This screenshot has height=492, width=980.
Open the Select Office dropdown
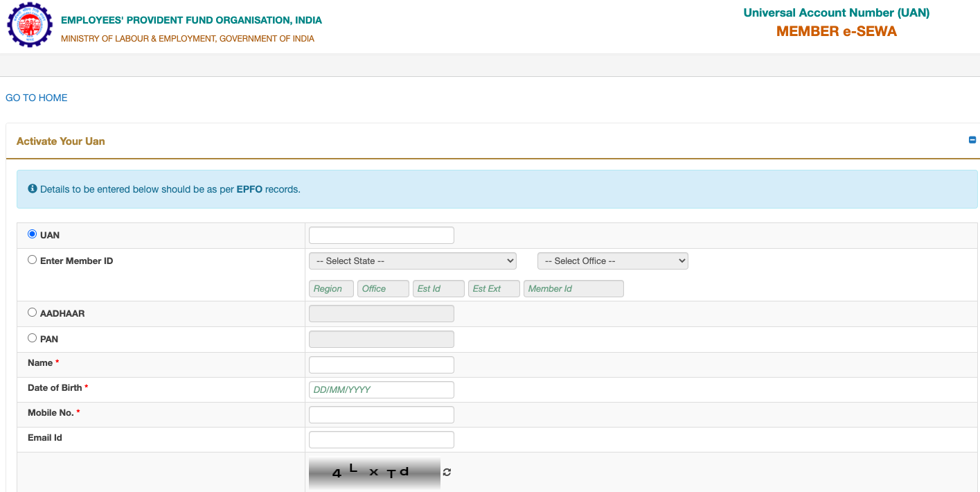[x=613, y=261]
